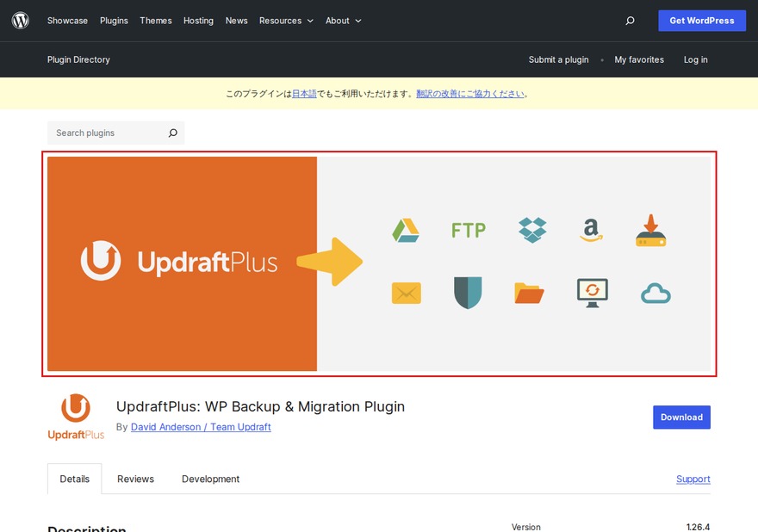Click the yellow arrow in banner
The image size is (758, 532).
pos(330,262)
